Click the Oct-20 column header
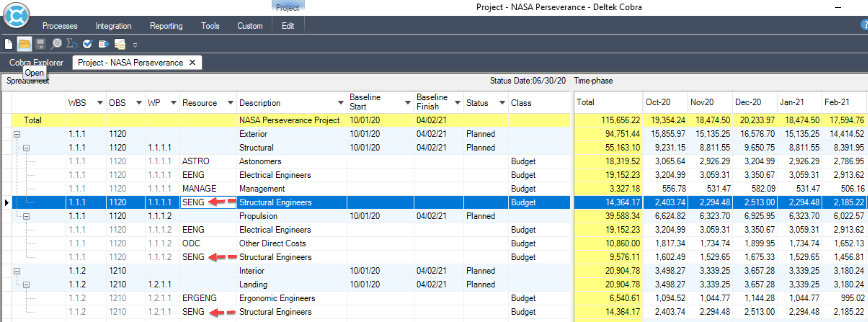Image resolution: width=868 pixels, height=322 pixels. (x=665, y=102)
